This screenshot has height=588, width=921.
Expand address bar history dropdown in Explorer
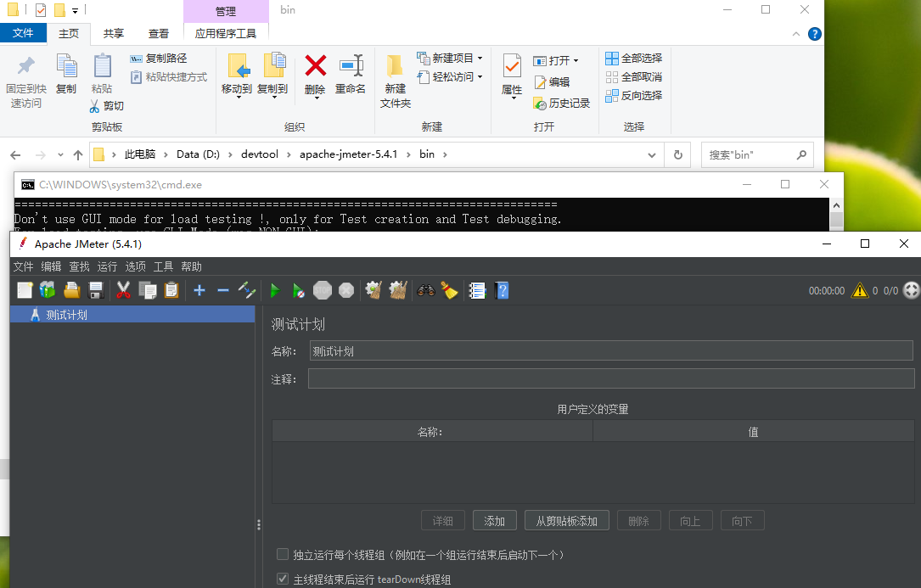651,155
